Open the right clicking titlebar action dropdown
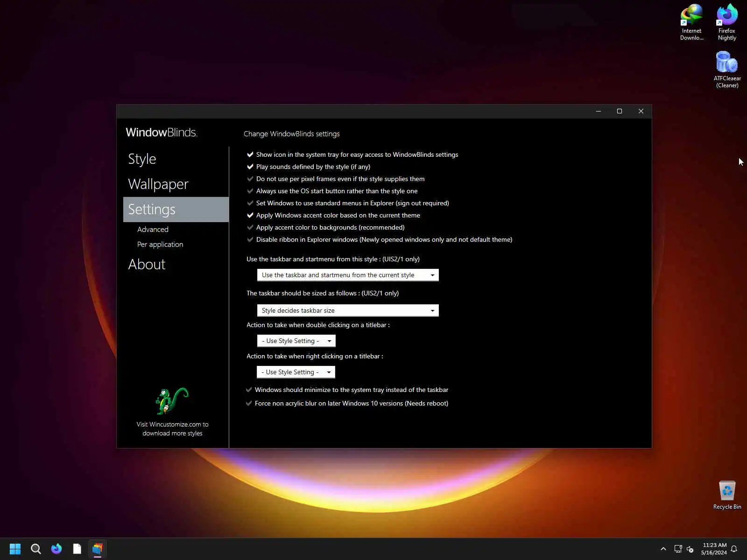Screen dimensions: 747x560 pyautogui.click(x=296, y=372)
